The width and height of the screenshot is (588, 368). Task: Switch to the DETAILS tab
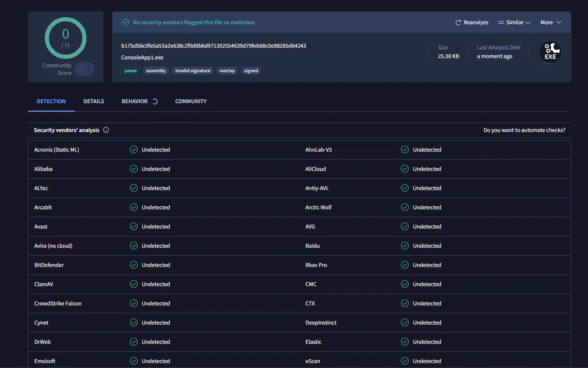(x=94, y=102)
